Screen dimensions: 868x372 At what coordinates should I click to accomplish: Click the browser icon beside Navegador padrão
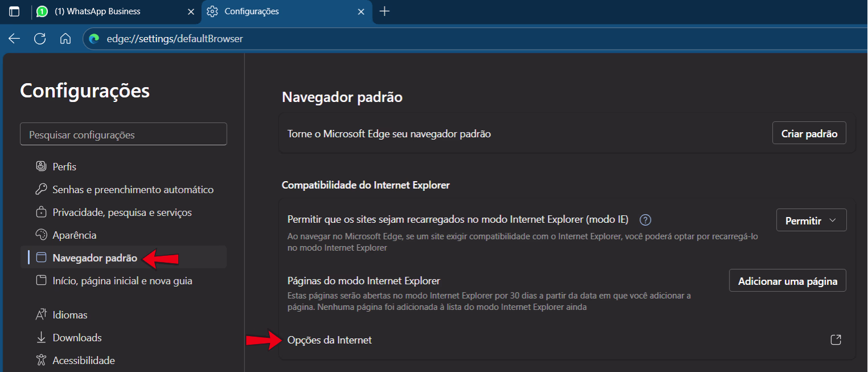coord(41,257)
